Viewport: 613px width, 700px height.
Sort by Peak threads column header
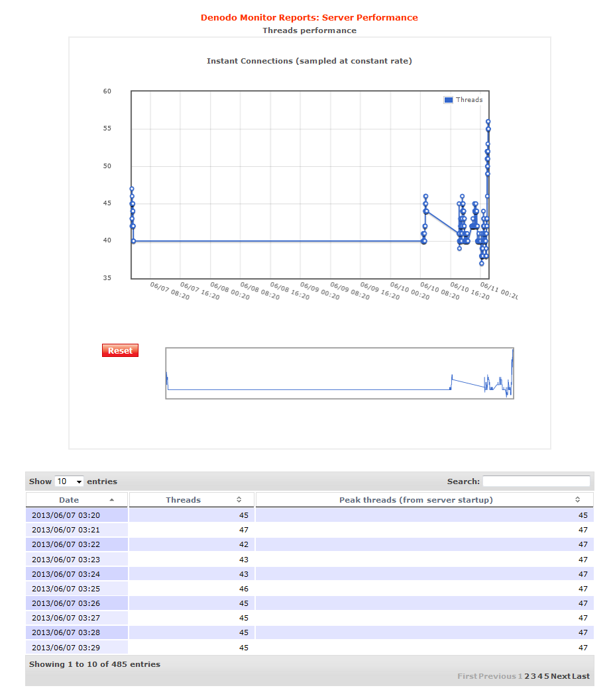(x=424, y=500)
